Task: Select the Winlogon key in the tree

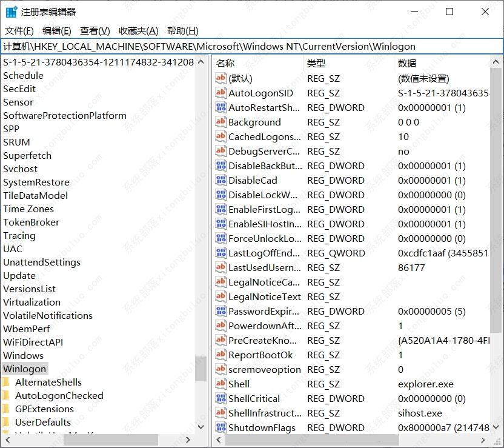Action: 25,369
